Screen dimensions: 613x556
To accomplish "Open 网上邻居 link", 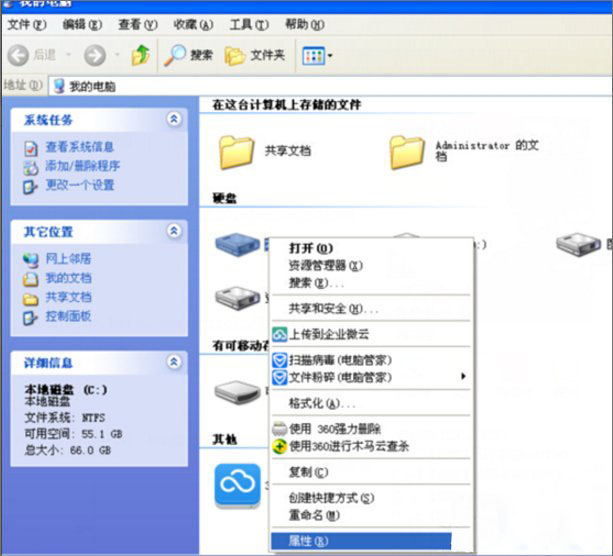I will (68, 258).
